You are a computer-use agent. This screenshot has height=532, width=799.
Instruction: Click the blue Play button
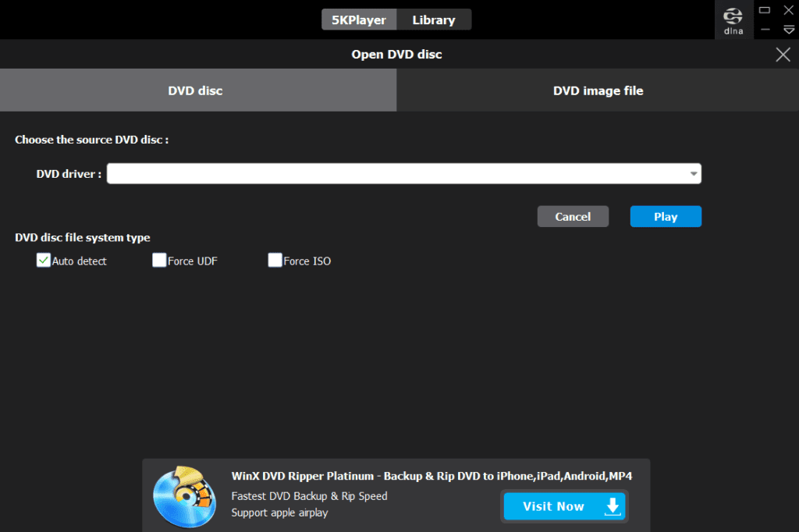tap(666, 217)
